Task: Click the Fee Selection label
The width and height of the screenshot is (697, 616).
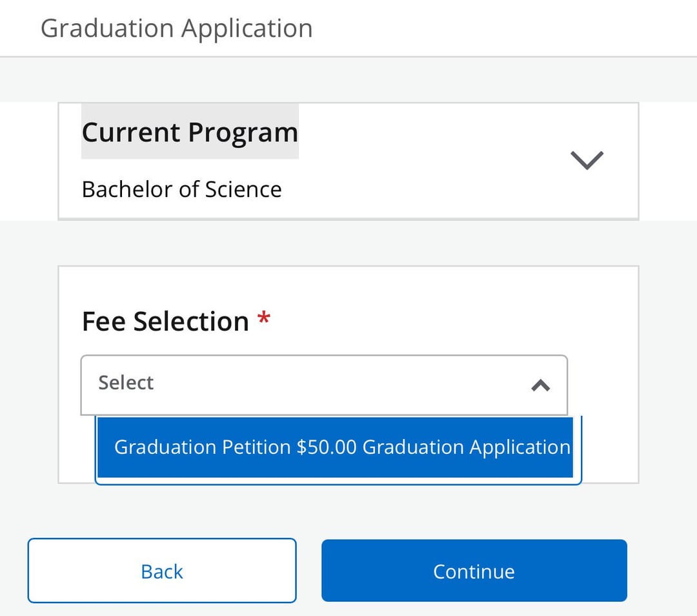Action: (165, 321)
